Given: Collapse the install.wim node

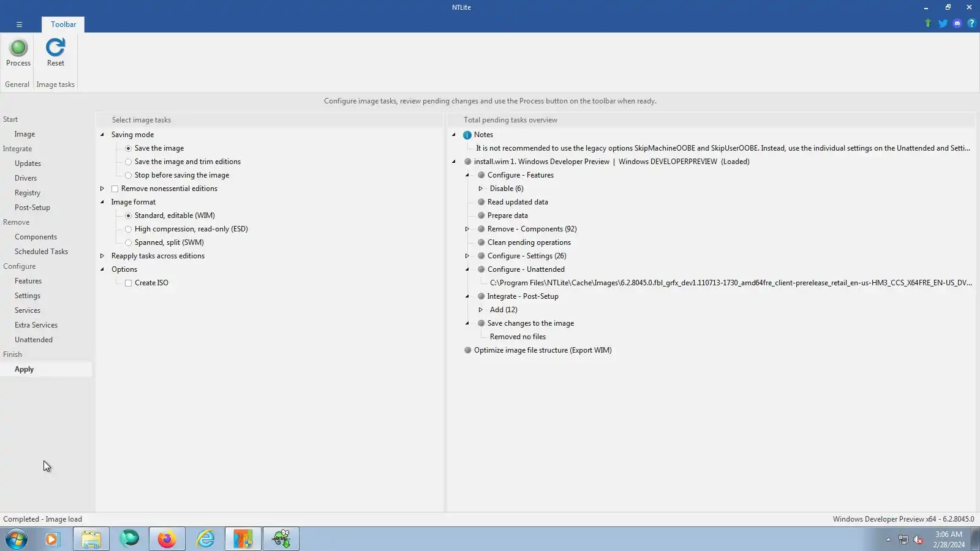Looking at the screenshot, I should tap(454, 162).
